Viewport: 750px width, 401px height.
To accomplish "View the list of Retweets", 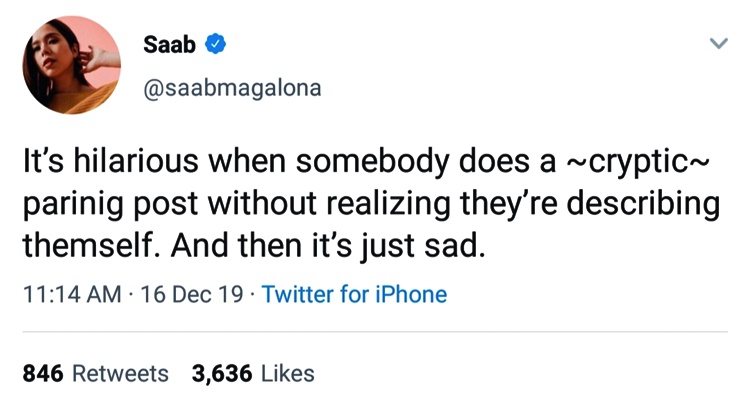I will [x=120, y=374].
